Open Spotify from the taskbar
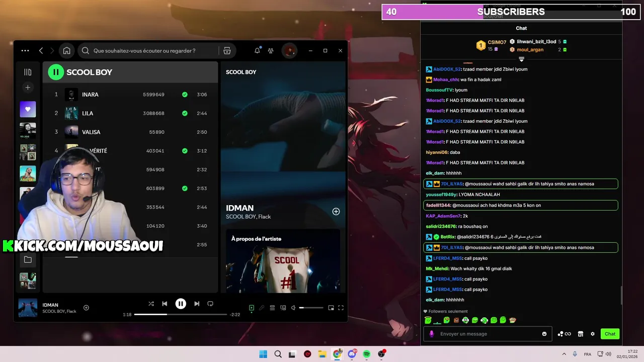The height and width of the screenshot is (362, 644). tap(367, 354)
